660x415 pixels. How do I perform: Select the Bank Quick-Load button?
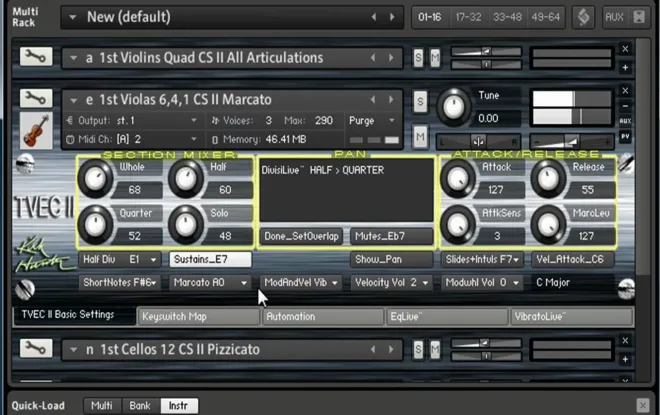[140, 406]
